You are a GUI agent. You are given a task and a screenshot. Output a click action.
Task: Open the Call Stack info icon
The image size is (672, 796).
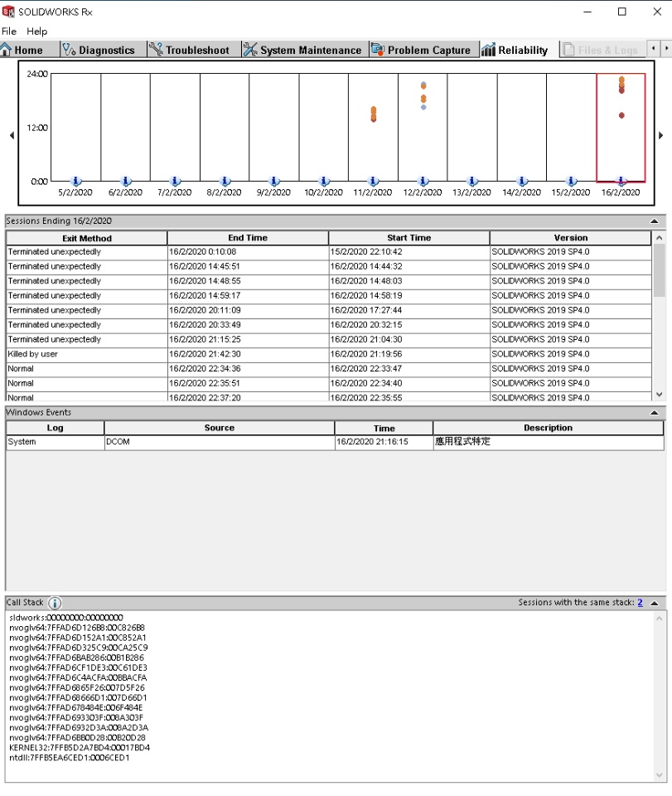click(x=54, y=603)
